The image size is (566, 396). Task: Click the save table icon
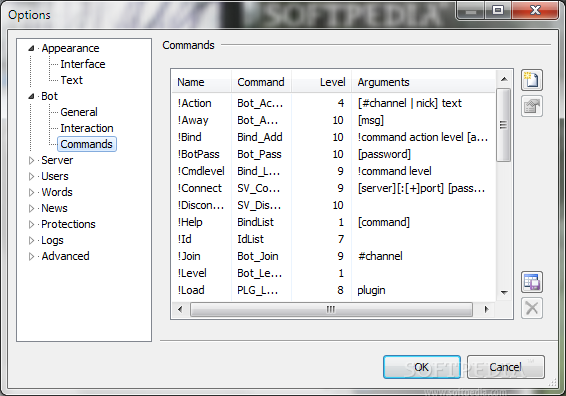[532, 282]
